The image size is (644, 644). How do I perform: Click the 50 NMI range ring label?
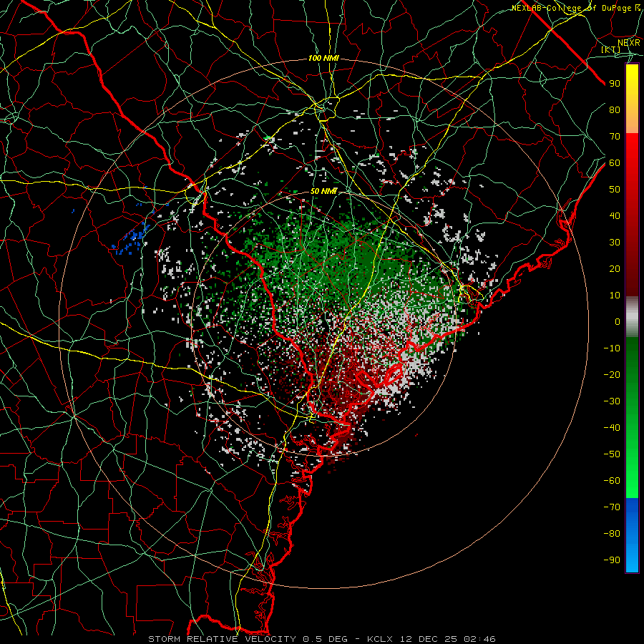pyautogui.click(x=323, y=191)
